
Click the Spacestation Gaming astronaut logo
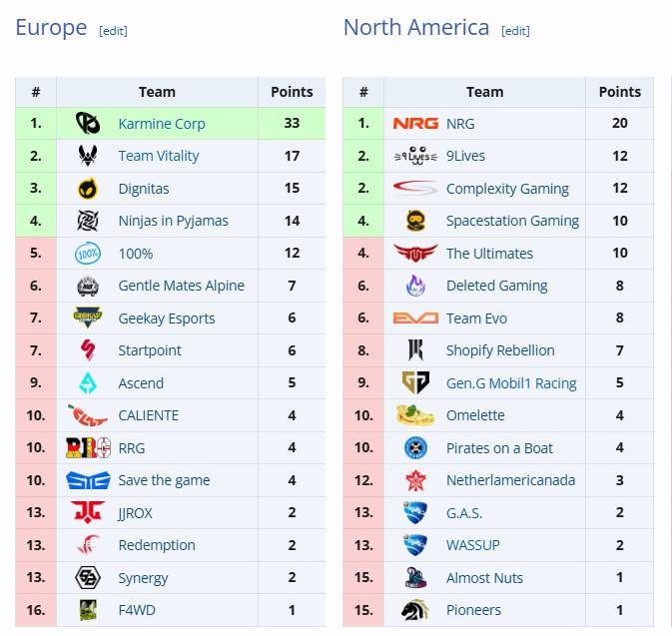pos(415,221)
